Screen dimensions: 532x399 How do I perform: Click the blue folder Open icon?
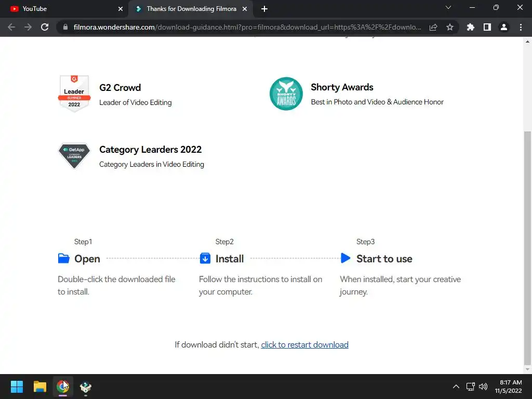pyautogui.click(x=63, y=258)
